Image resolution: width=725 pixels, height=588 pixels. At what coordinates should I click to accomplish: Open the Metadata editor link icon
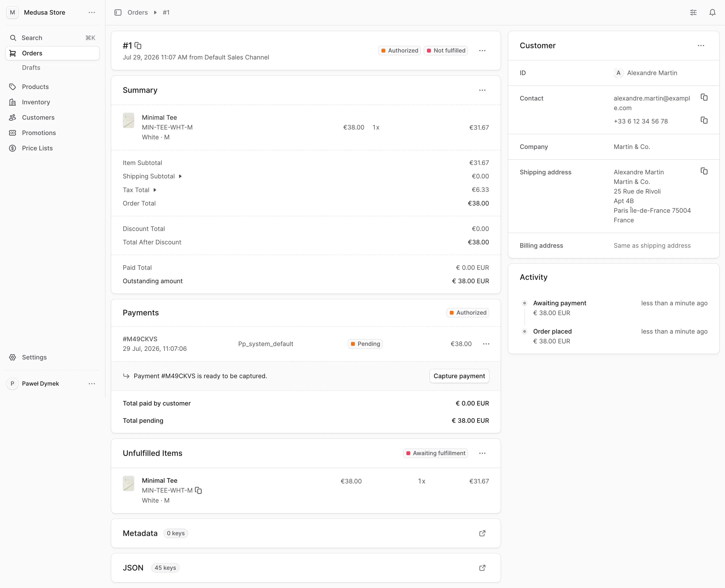[482, 534]
